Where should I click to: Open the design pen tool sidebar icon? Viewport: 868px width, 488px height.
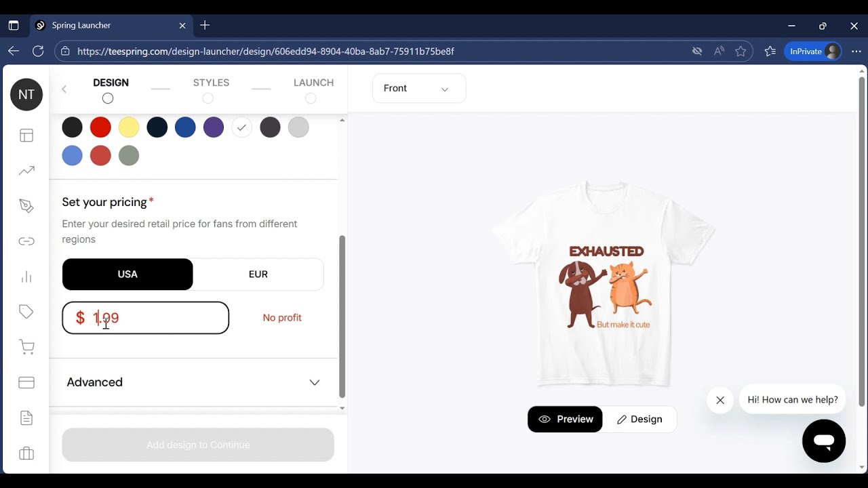(26, 206)
